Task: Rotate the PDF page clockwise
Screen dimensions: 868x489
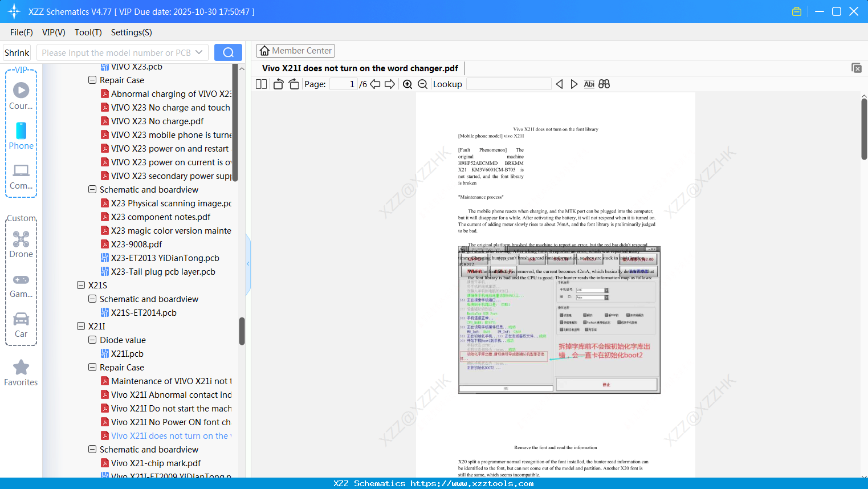Action: (294, 84)
